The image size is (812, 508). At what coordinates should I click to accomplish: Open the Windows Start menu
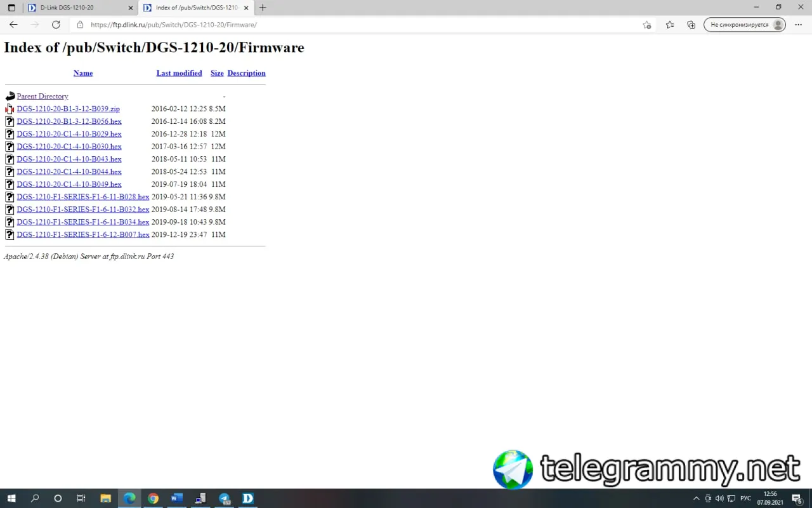click(11, 498)
